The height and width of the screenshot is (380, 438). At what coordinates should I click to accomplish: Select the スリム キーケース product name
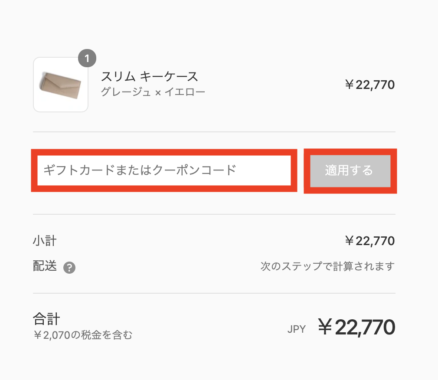point(149,77)
